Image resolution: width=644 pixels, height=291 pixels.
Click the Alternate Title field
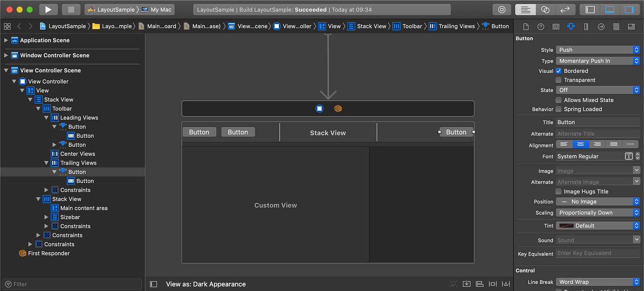598,134
